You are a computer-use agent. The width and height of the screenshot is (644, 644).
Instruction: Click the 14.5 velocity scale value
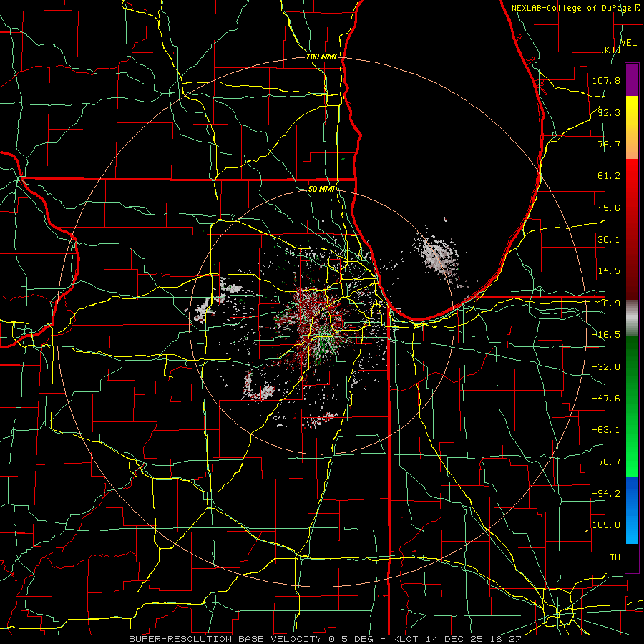[x=609, y=271]
